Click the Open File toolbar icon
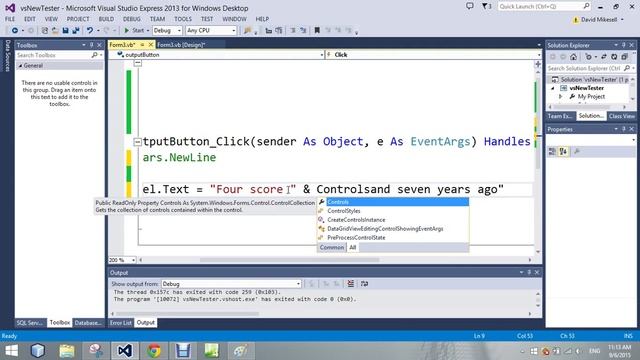Image resolution: width=640 pixels, height=360 pixels. pyautogui.click(x=55, y=31)
